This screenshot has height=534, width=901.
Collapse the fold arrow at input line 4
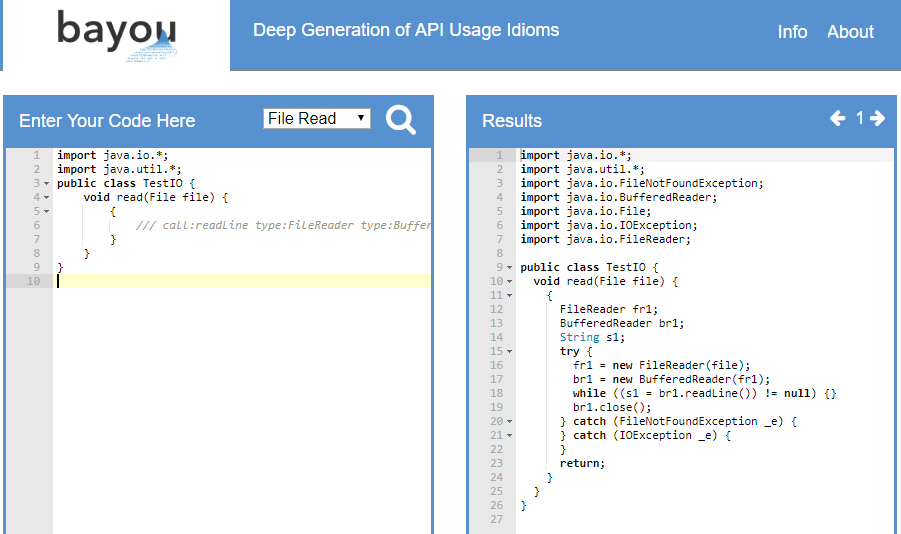47,198
